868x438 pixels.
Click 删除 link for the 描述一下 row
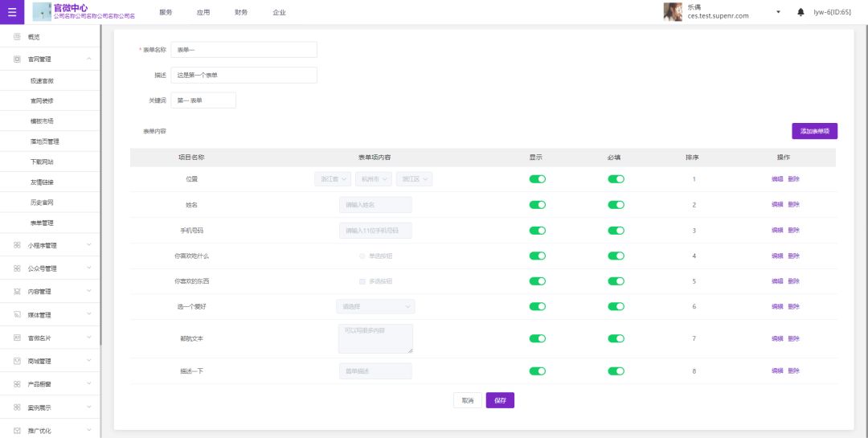[793, 371]
